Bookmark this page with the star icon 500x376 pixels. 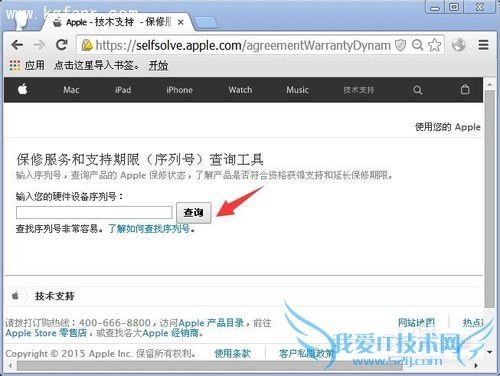click(x=435, y=45)
